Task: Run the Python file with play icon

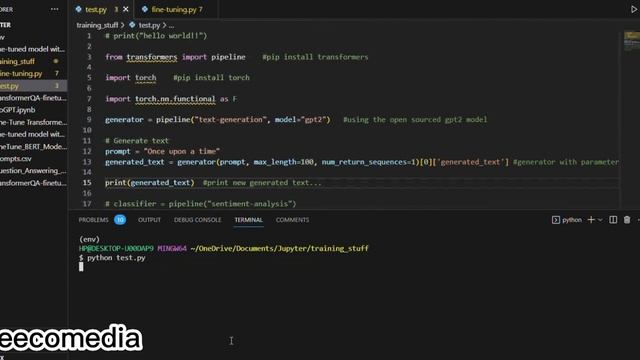Action: (634, 9)
